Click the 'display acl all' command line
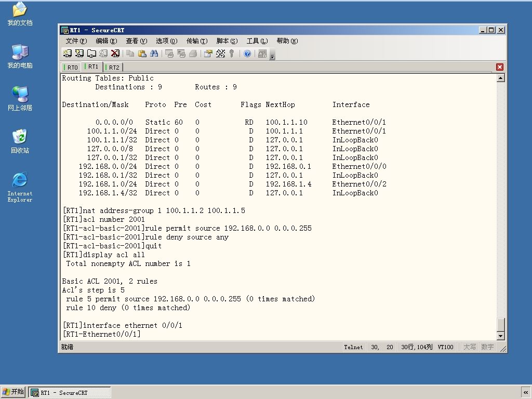Image resolution: width=532 pixels, height=399 pixels. pos(104,255)
